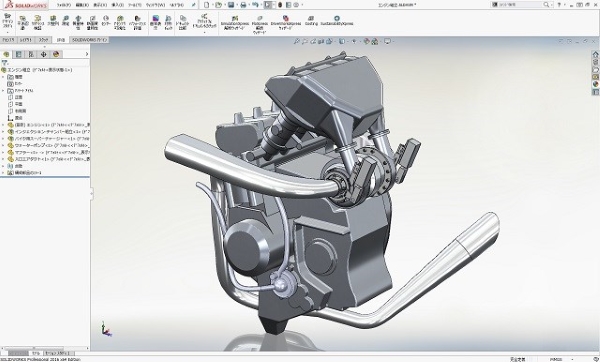Switch to the SOLIDWORKS Add-Ins tab

coord(90,40)
